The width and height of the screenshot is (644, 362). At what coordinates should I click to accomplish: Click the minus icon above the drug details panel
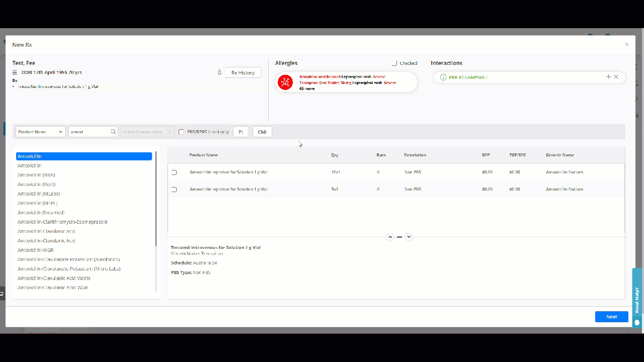[x=399, y=236]
